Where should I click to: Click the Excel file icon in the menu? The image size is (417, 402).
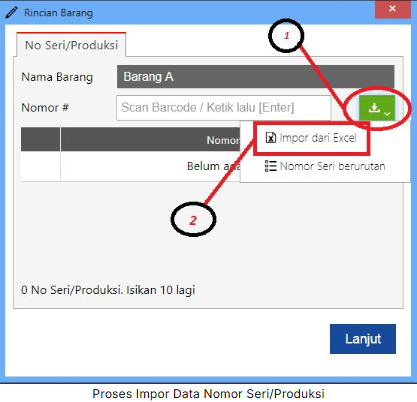coord(271,137)
